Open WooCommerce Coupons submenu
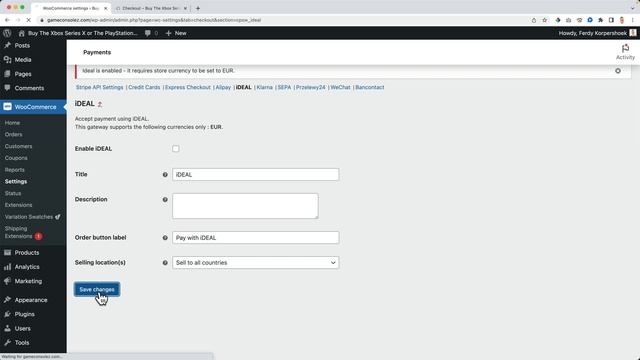 coord(16,158)
